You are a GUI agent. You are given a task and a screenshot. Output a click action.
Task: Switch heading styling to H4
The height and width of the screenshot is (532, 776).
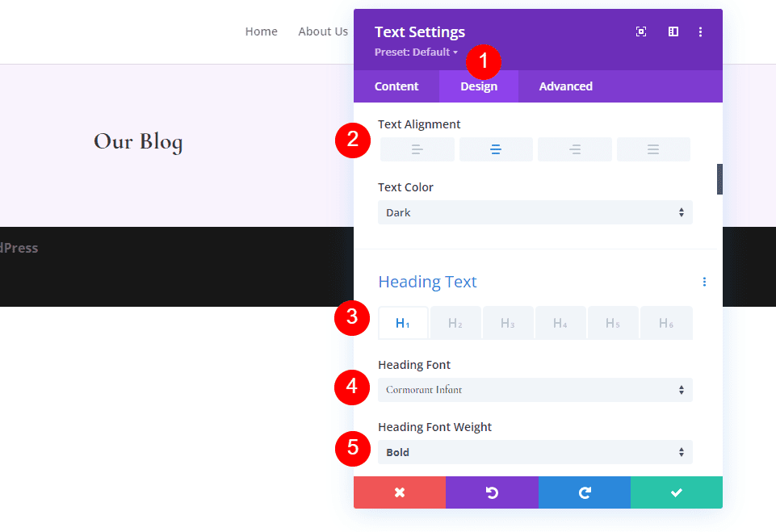point(560,322)
